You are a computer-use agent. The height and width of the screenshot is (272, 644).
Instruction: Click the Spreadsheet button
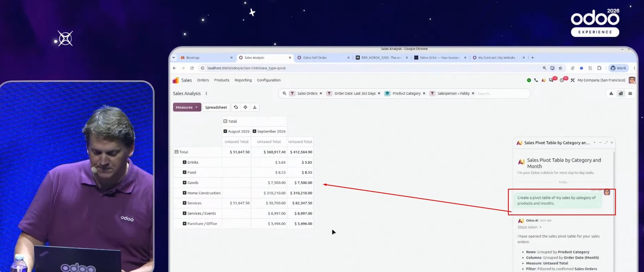[x=216, y=107]
